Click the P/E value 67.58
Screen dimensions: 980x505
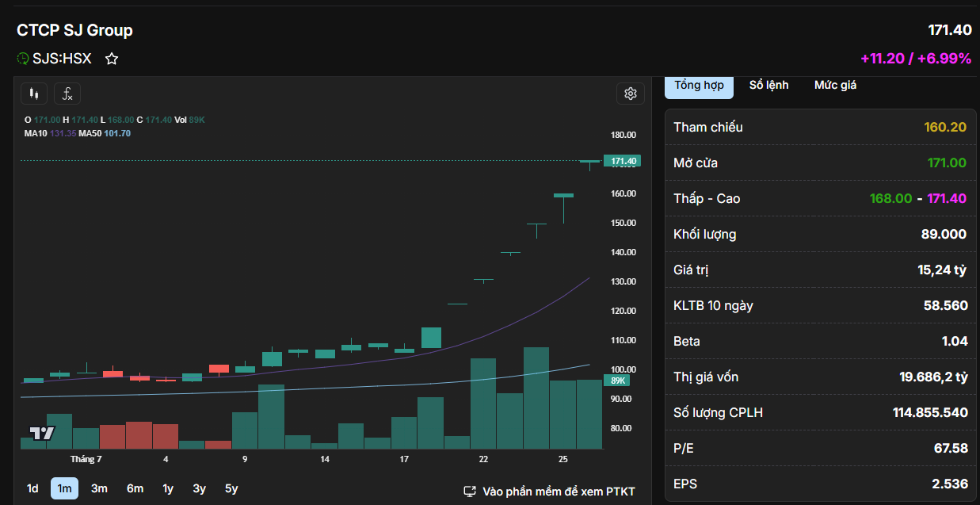pos(951,449)
